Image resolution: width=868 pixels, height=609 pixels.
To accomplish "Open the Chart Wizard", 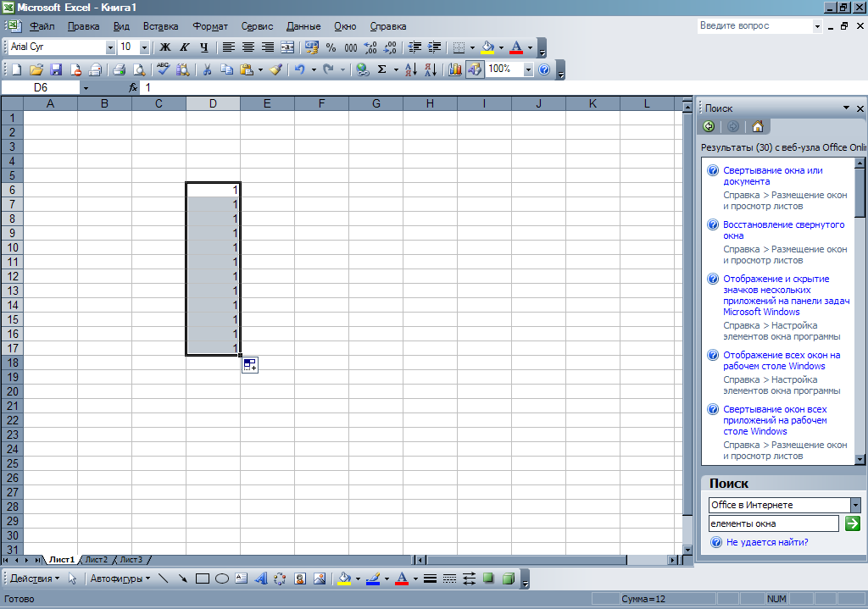I will tap(455, 69).
